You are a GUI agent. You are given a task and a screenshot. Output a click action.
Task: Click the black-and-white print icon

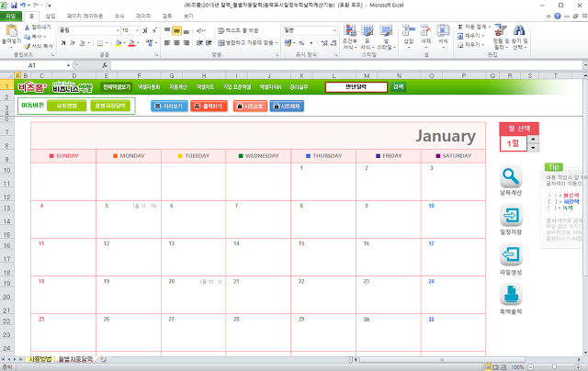[x=511, y=295]
